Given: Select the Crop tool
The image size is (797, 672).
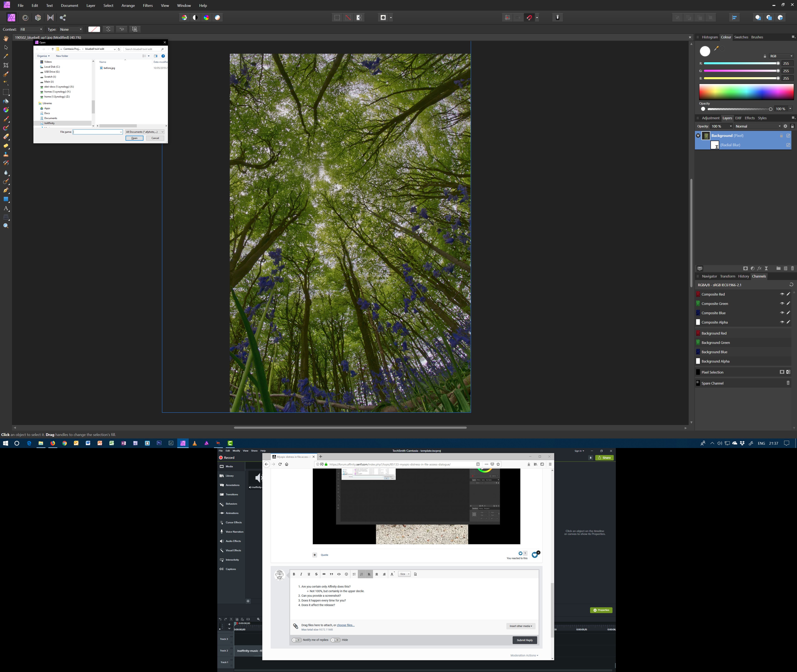Looking at the screenshot, I should [6, 65].
